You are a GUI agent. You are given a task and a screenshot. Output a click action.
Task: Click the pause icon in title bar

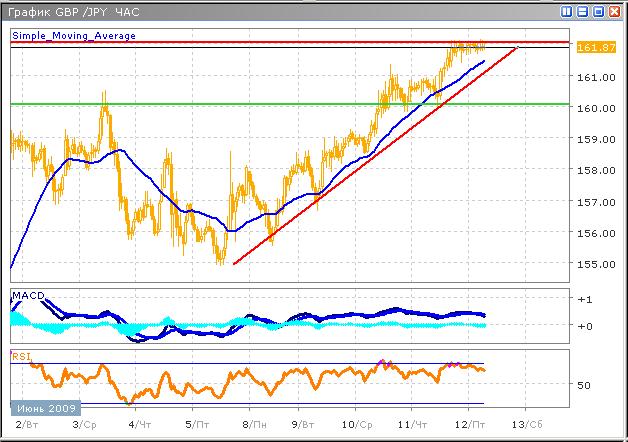[x=567, y=12]
